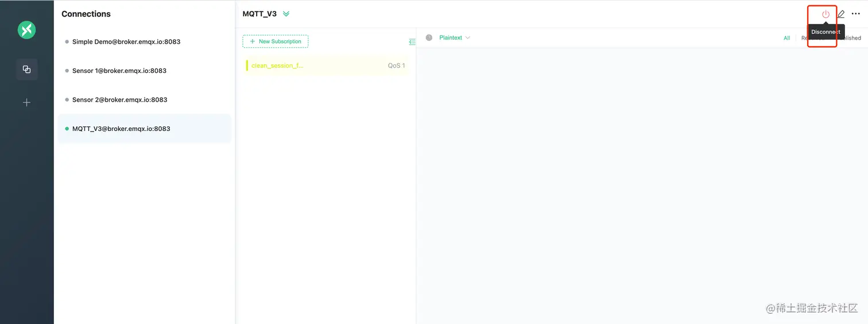Select the All messages filter tab
Viewport: 868px width, 324px height.
click(786, 38)
